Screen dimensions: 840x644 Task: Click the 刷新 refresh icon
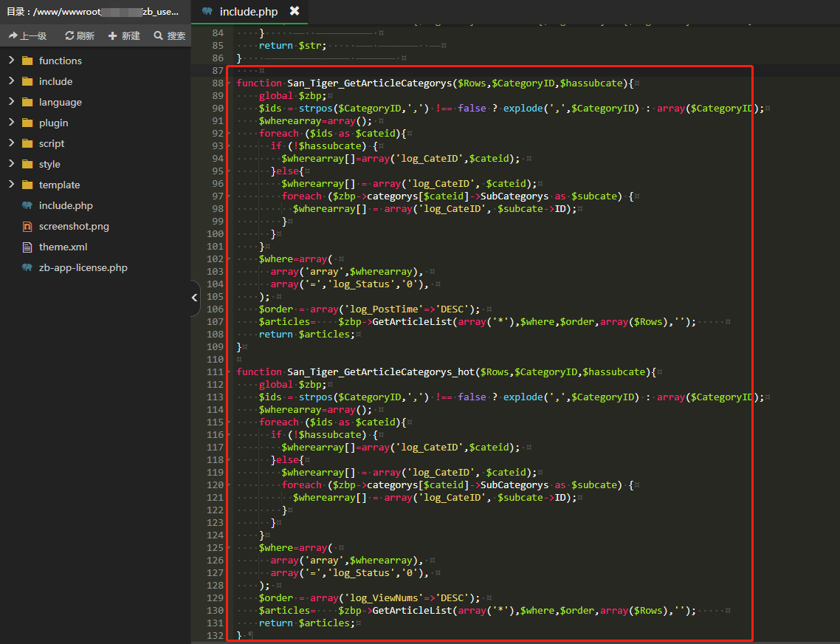69,36
